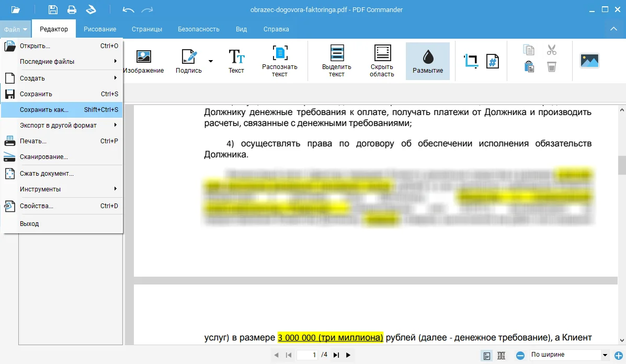This screenshot has height=364, width=626.
Task: Open the По ширине zoom dropdown
Action: tap(605, 355)
